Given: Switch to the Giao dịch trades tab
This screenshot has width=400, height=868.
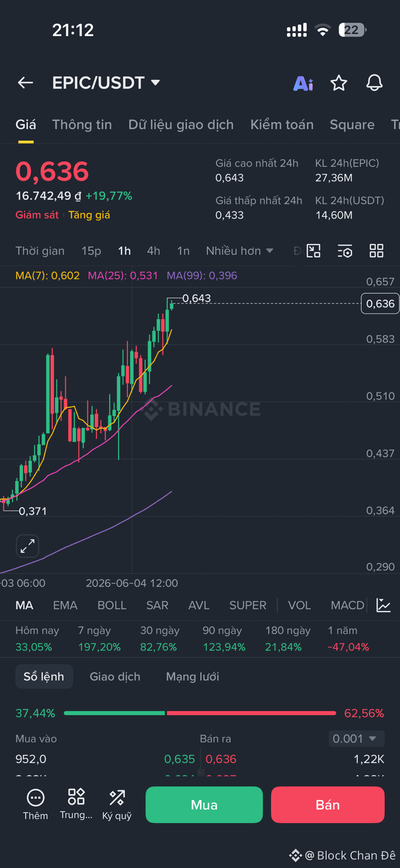Looking at the screenshot, I should pyautogui.click(x=115, y=677).
